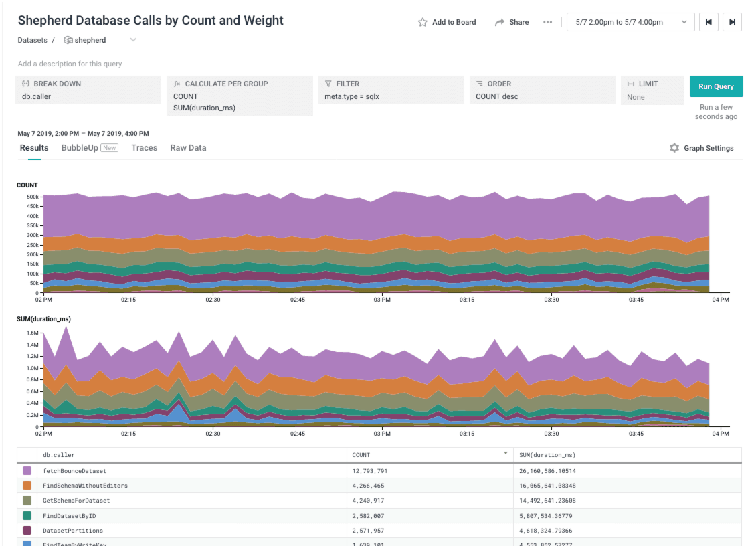Screen dimensions: 756x546
Task: Open the time range dropdown
Action: pyautogui.click(x=629, y=22)
